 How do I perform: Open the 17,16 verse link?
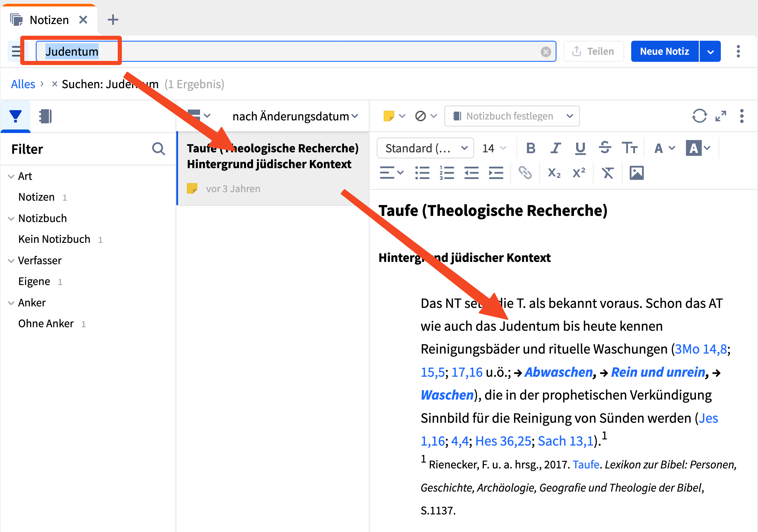point(467,372)
